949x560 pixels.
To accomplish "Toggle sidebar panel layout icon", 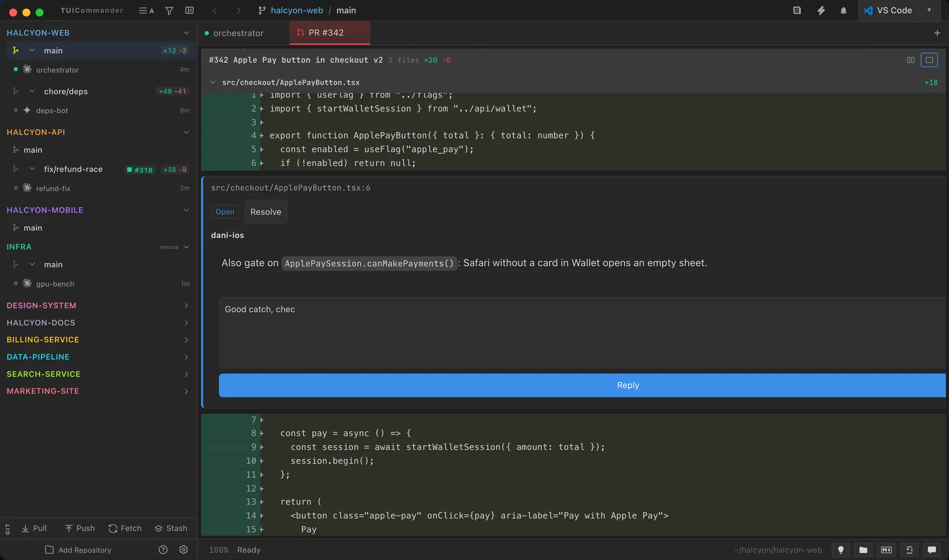I will click(189, 10).
